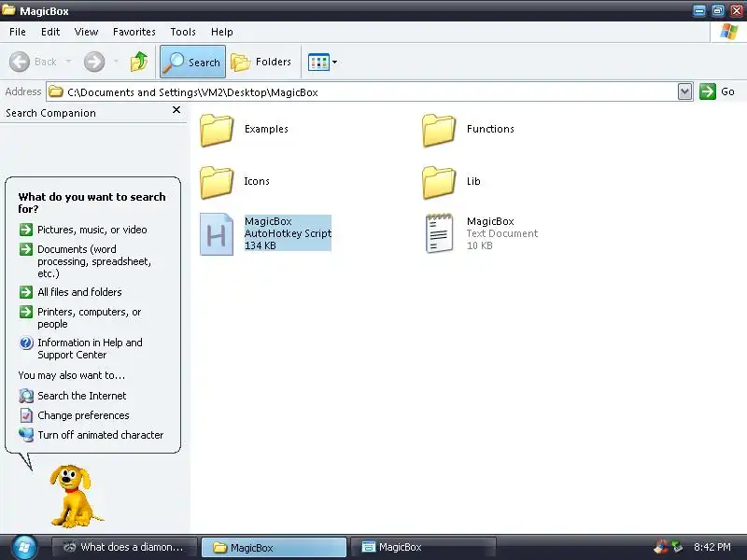The height and width of the screenshot is (560, 747).
Task: Switch to MagicBox application taskbar button
Action: [424, 547]
